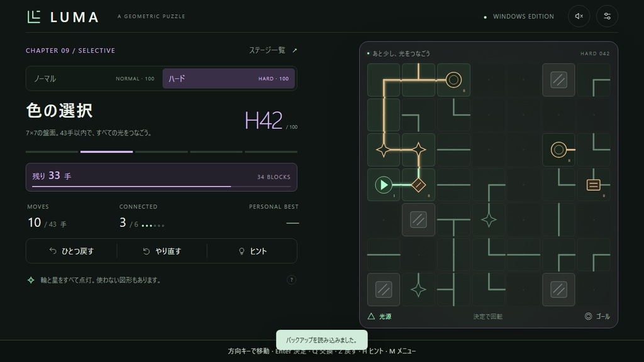Screen dimensions: 644x362
Task: Click the goal ring beside the equals tile
Action: tap(558, 150)
